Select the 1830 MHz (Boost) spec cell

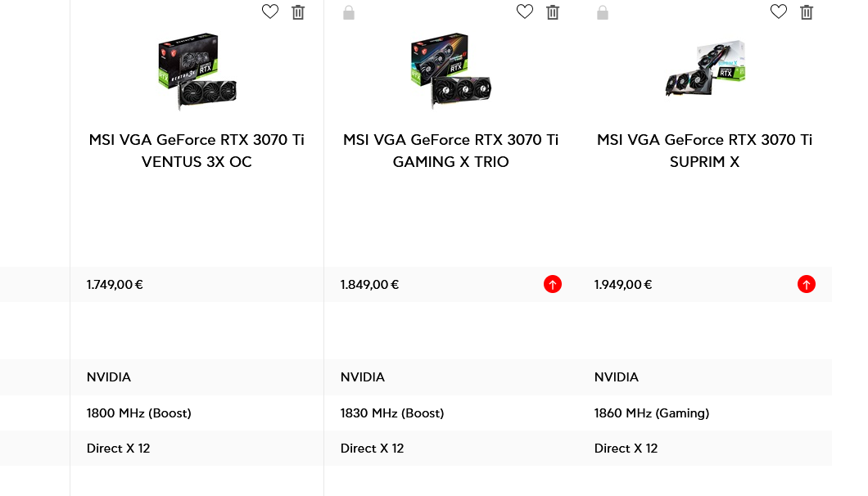[451, 413]
